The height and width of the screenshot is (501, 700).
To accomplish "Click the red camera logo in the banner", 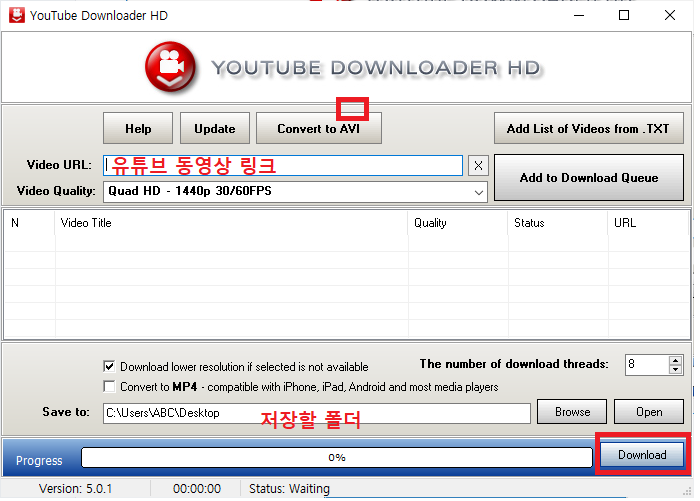I will point(170,67).
